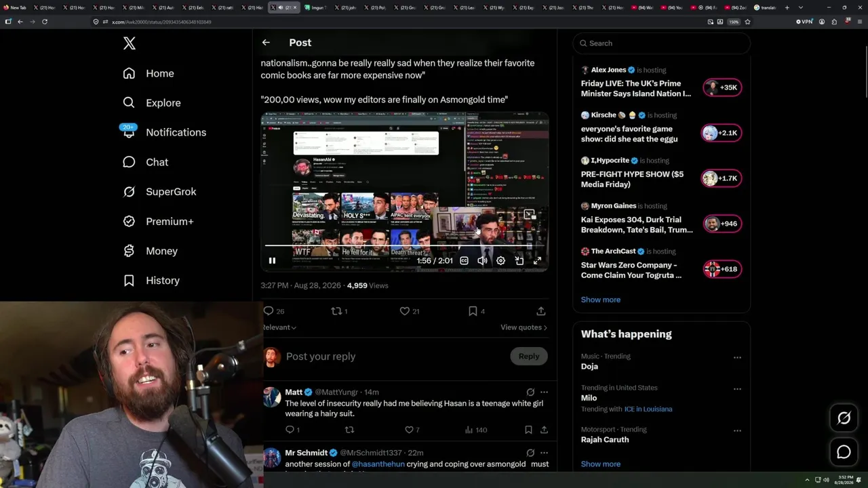Open the ICE in Louisiana trend link
Screen dimensions: 868x488
[x=648, y=409]
